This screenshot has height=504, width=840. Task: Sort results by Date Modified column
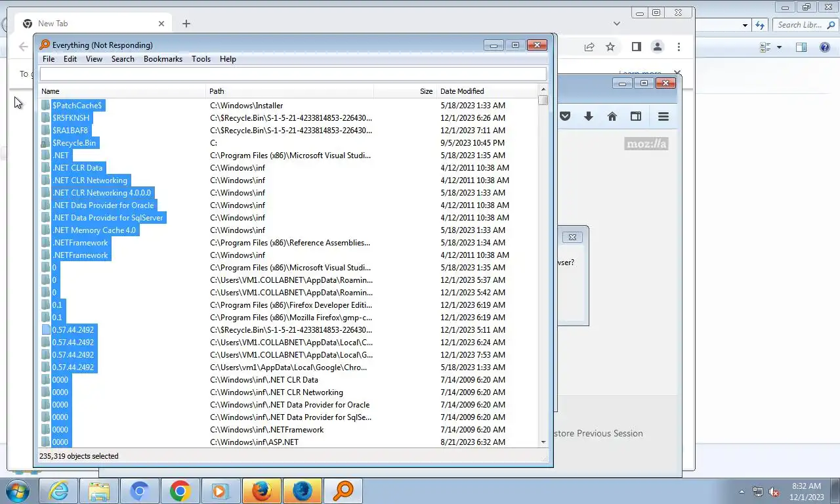pos(487,91)
